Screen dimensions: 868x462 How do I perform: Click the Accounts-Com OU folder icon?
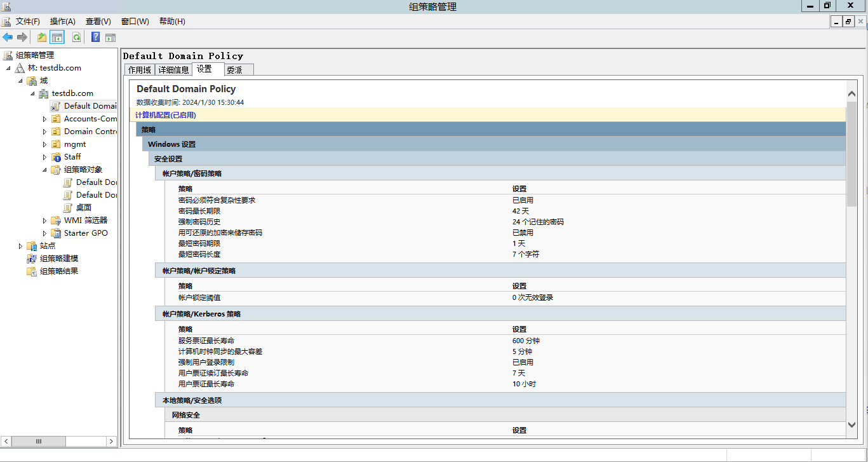(x=56, y=119)
